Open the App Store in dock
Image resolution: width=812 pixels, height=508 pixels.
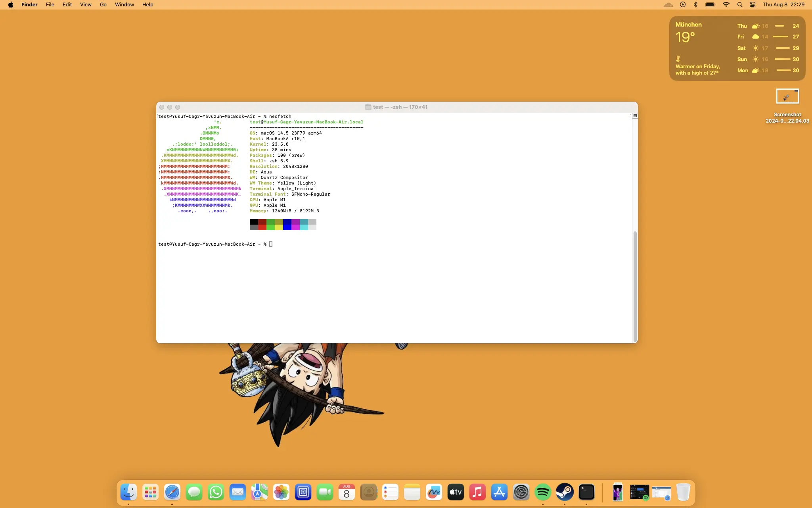[499, 492]
